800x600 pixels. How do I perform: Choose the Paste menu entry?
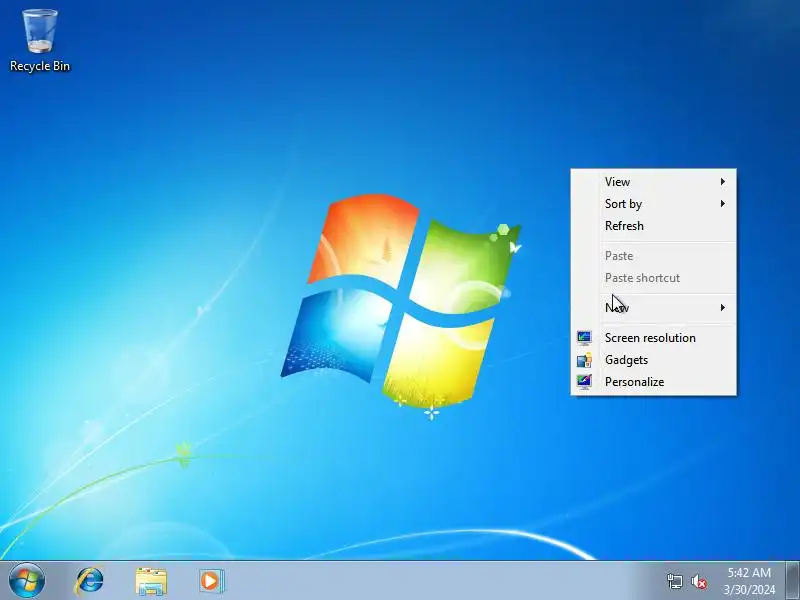click(654, 256)
